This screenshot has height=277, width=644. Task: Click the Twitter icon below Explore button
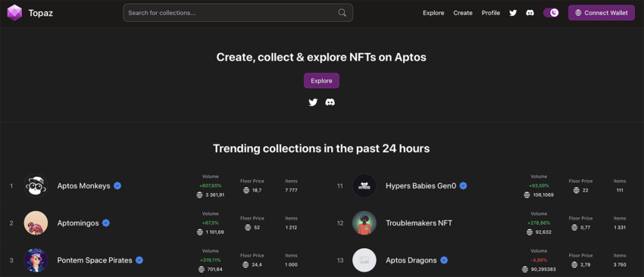(313, 102)
